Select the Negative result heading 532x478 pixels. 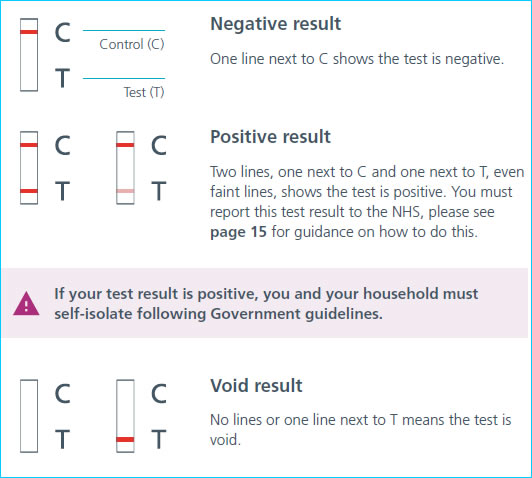coord(276,24)
